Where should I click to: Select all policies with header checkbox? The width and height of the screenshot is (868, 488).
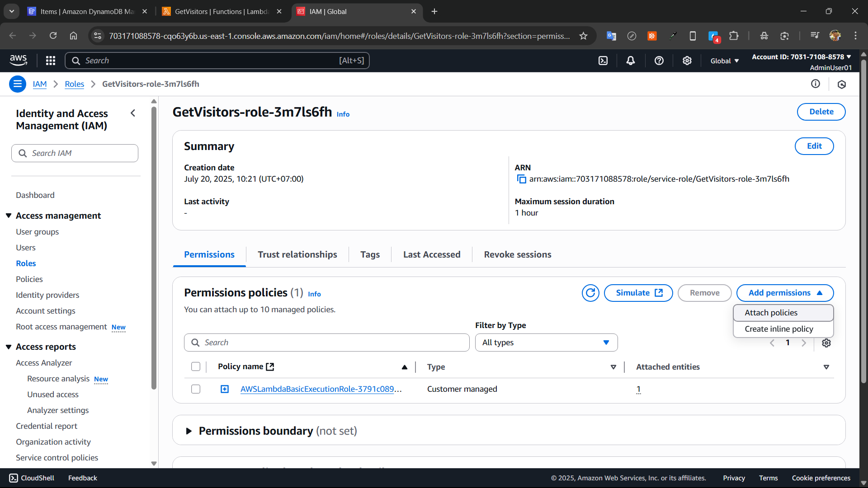point(196,366)
